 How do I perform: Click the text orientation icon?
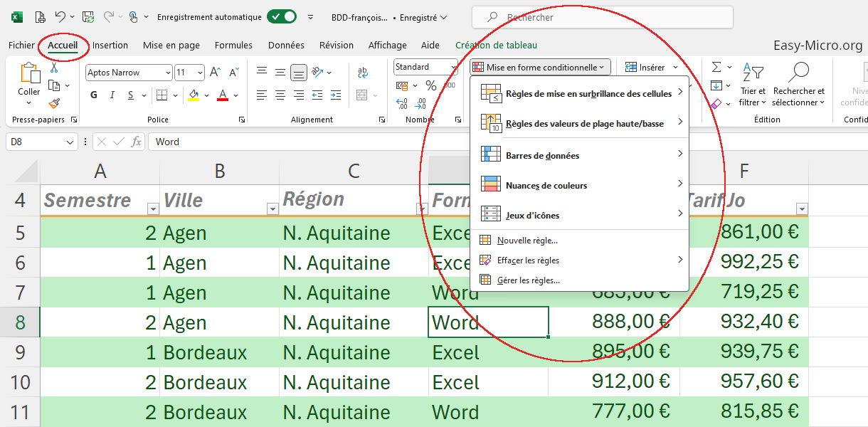tap(318, 72)
